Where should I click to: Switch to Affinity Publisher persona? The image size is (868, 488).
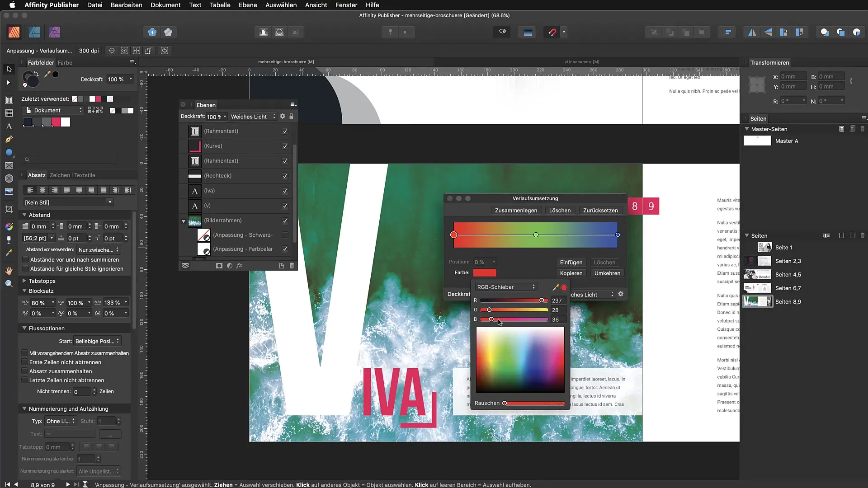tap(14, 32)
